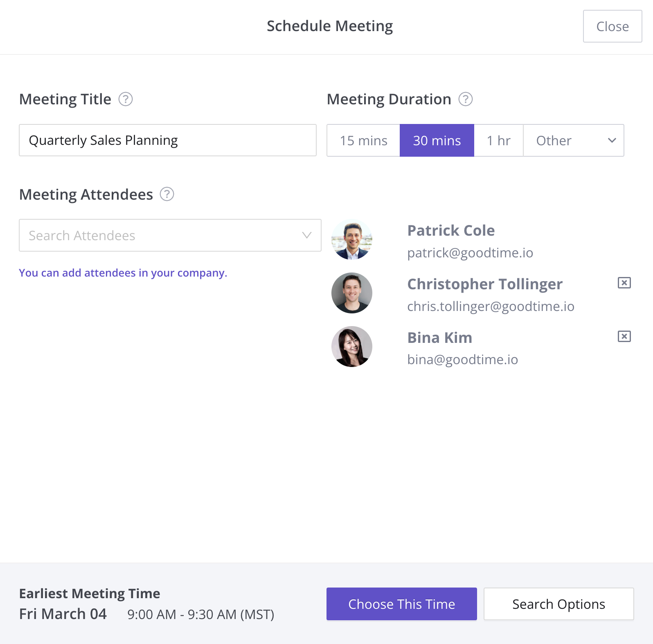Image resolution: width=653 pixels, height=644 pixels.
Task: Click the Search Attendees field
Action: 160,235
